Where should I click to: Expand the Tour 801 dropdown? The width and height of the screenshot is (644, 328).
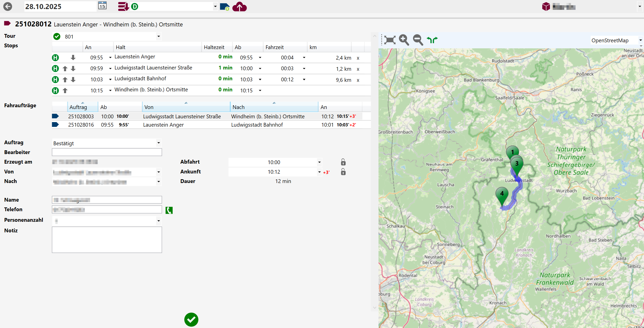click(159, 37)
